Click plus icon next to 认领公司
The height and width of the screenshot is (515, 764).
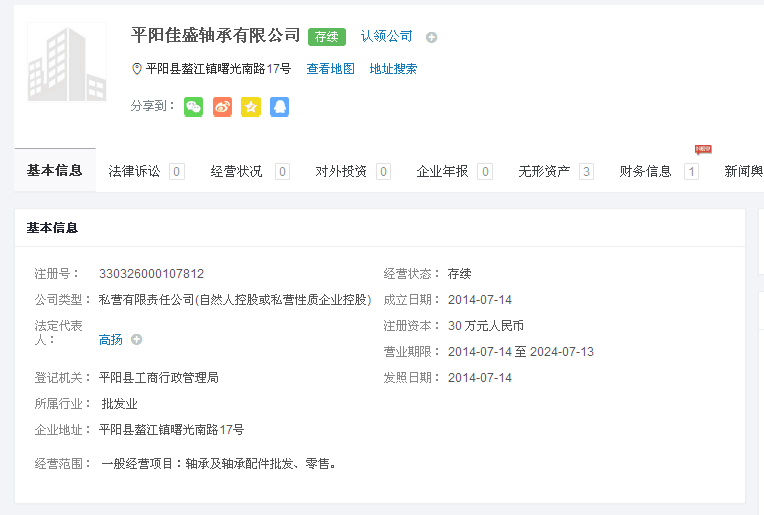(431, 38)
